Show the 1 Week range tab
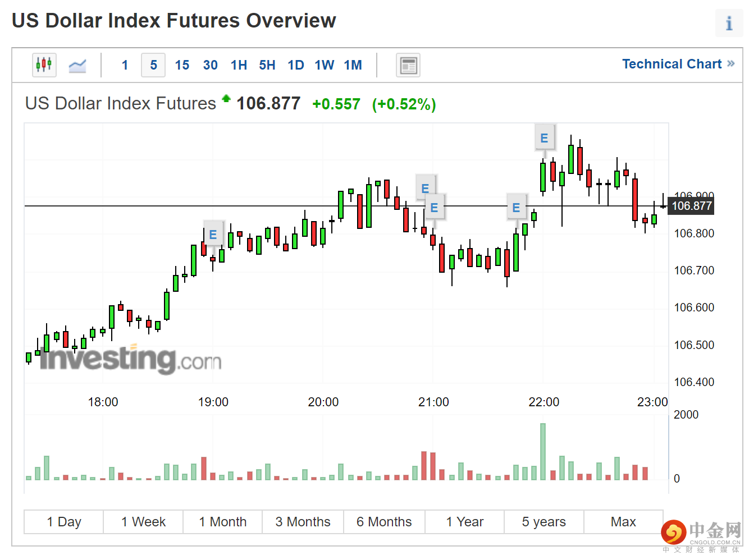The height and width of the screenshot is (560, 749). coord(143,522)
